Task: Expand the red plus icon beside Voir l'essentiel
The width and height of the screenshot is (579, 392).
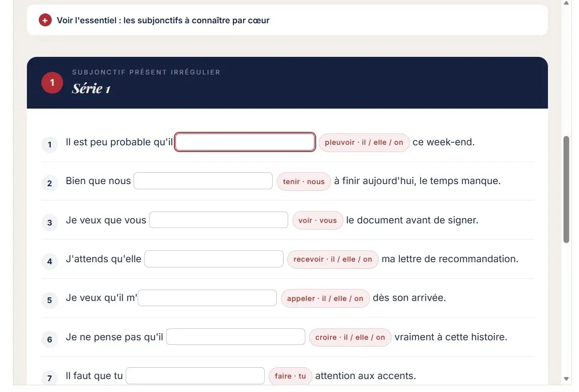Action: [x=45, y=20]
